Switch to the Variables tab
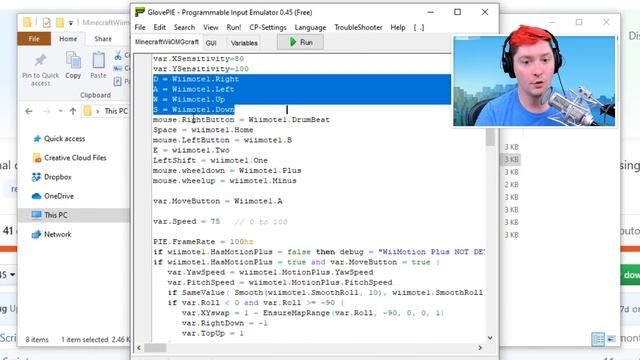The width and height of the screenshot is (640, 360). [x=244, y=43]
